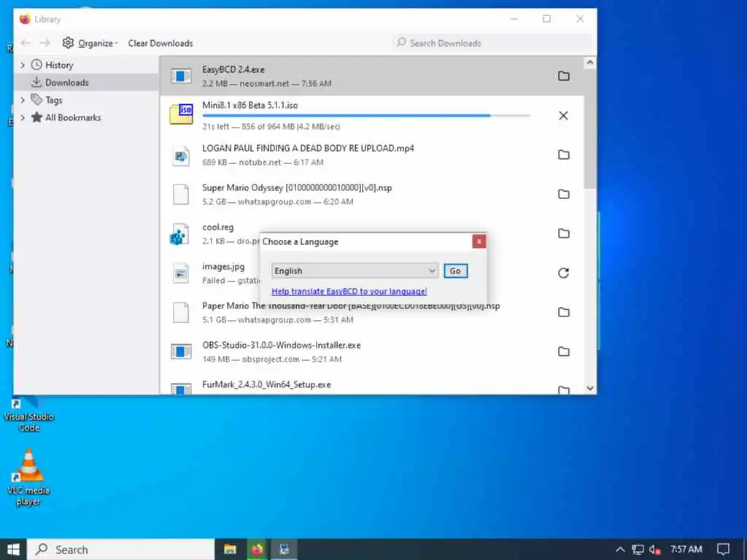This screenshot has width=747, height=560.
Task: Open VLC media player desktop shortcut
Action: tap(28, 478)
